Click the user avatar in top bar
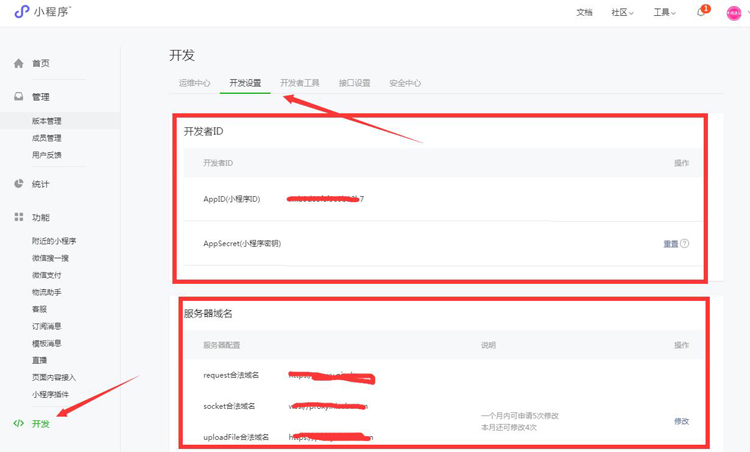 [x=733, y=13]
